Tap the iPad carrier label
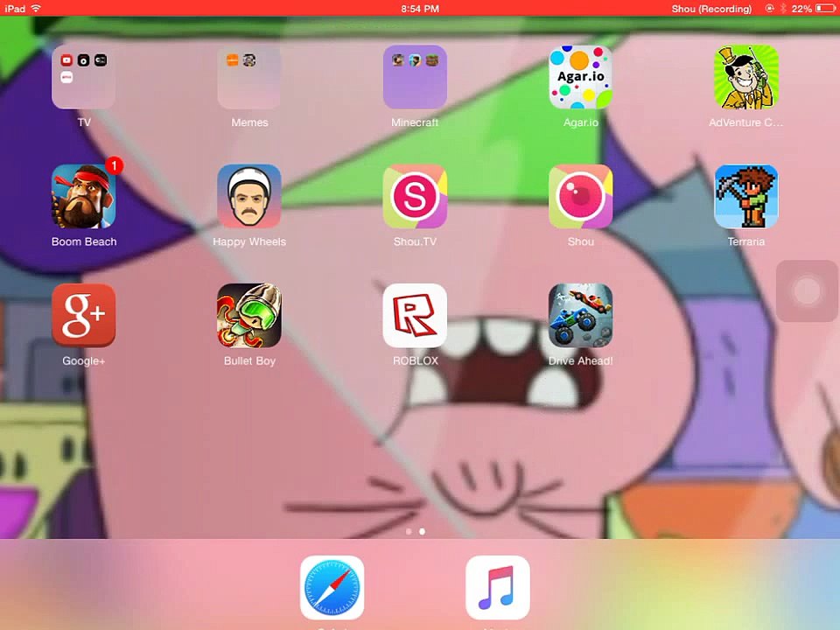The height and width of the screenshot is (630, 840). pos(15,9)
